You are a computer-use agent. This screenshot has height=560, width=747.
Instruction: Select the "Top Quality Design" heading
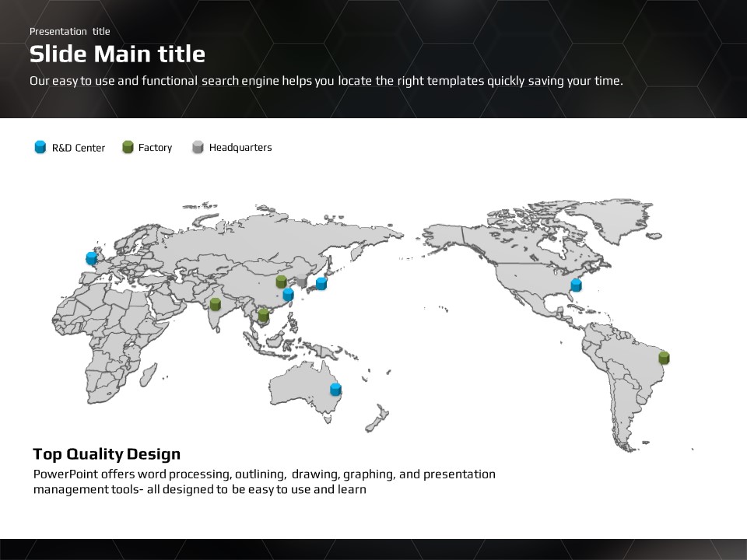coord(107,454)
